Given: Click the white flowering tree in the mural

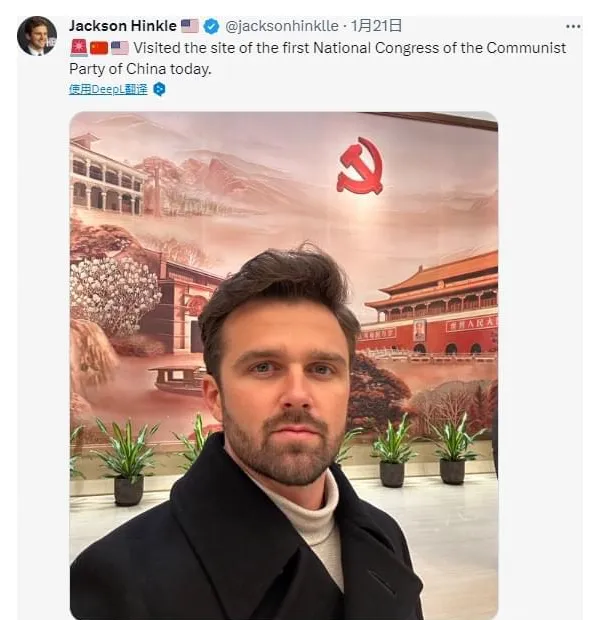Looking at the screenshot, I should 114,291.
